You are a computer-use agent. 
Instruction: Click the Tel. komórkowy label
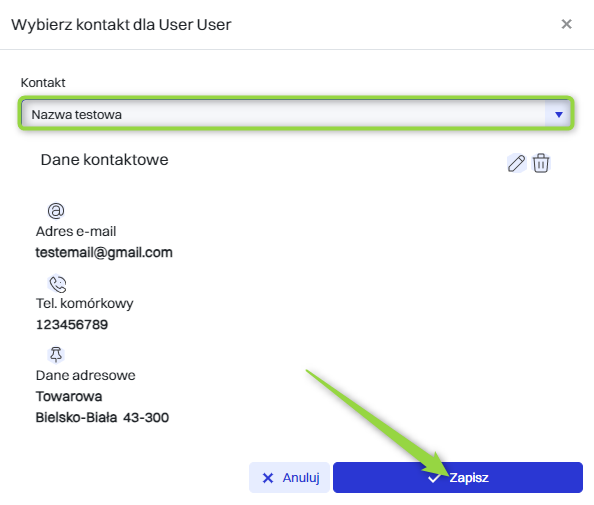84,304
